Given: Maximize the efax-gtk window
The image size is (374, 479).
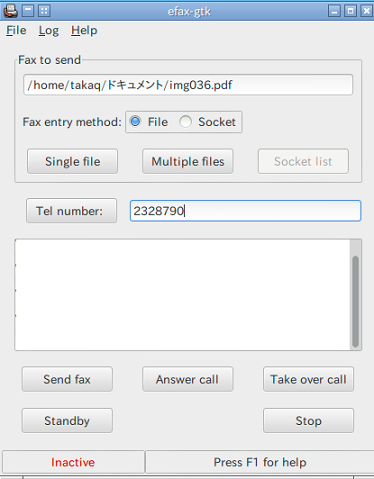Looking at the screenshot, I should pos(350,11).
